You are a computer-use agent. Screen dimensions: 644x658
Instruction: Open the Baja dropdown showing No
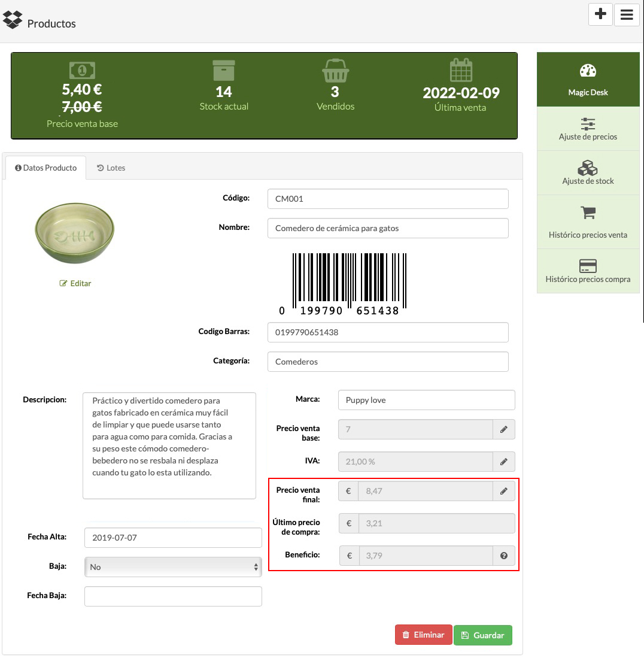click(172, 566)
